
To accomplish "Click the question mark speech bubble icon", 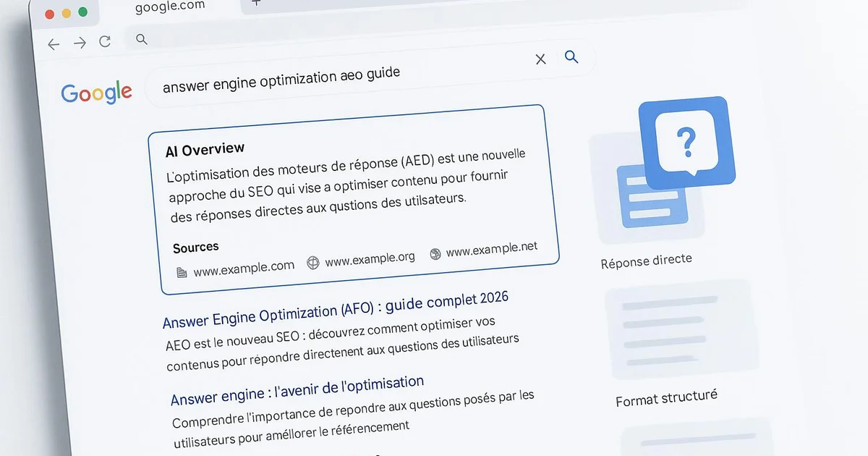I will [x=686, y=142].
